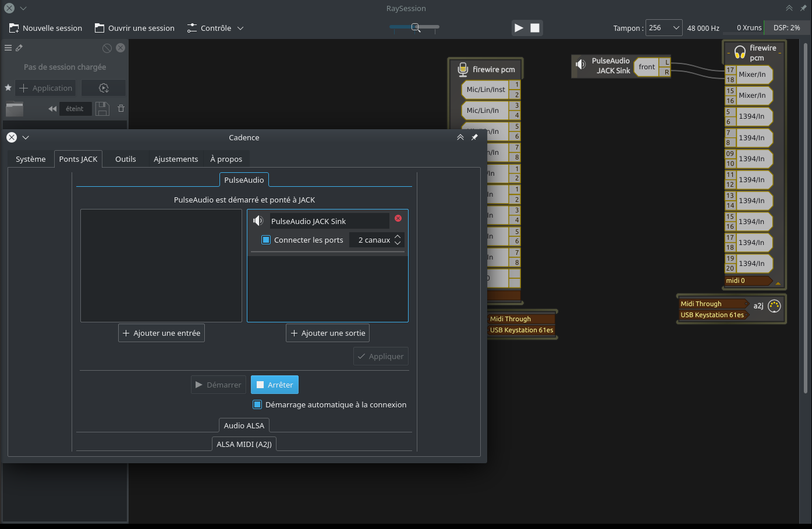Disable Démarrage automatique à la connexion
Screen dimensions: 812x529
click(x=257, y=404)
